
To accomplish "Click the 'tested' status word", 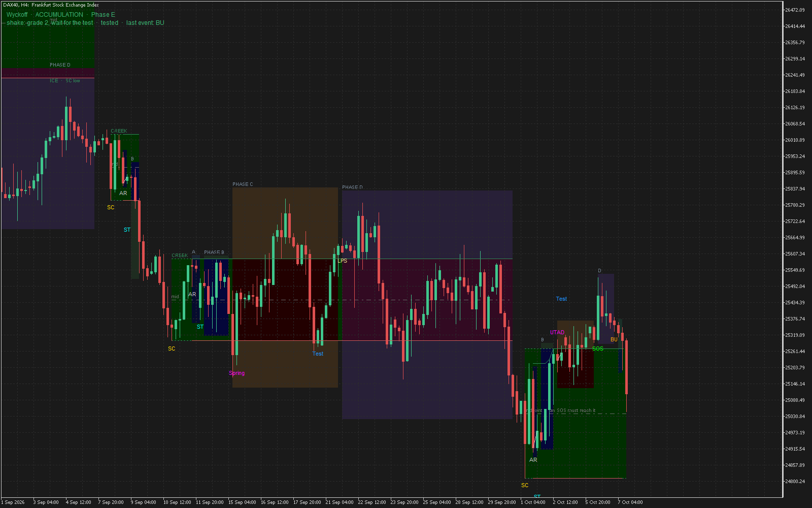I will click(x=110, y=23).
